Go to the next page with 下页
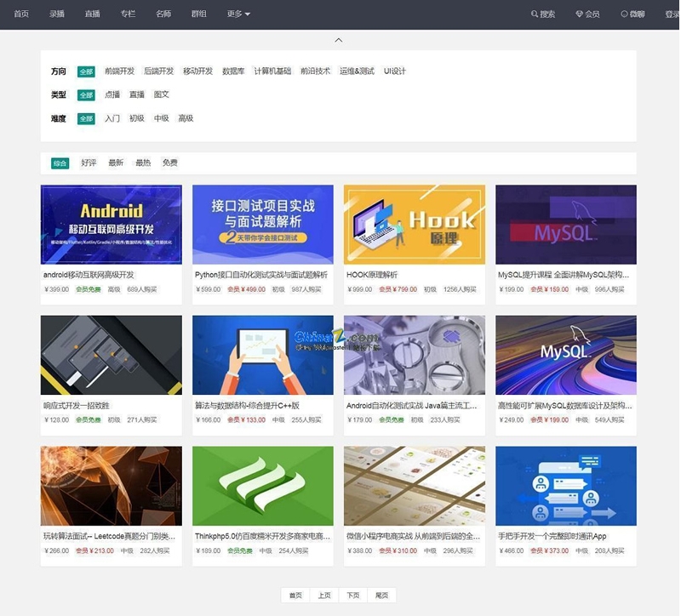This screenshot has height=616, width=681. click(352, 596)
